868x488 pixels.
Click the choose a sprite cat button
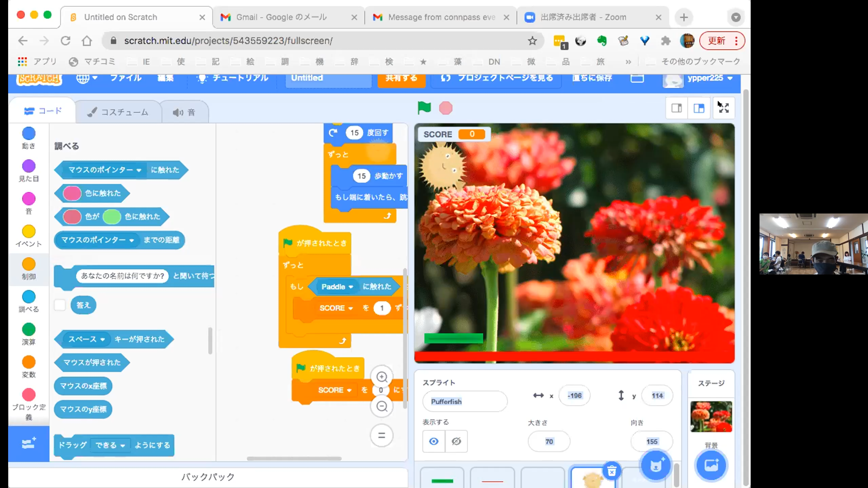pos(655,466)
